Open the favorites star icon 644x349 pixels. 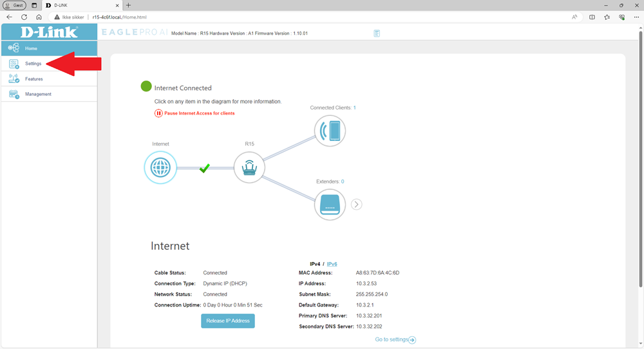point(607,17)
